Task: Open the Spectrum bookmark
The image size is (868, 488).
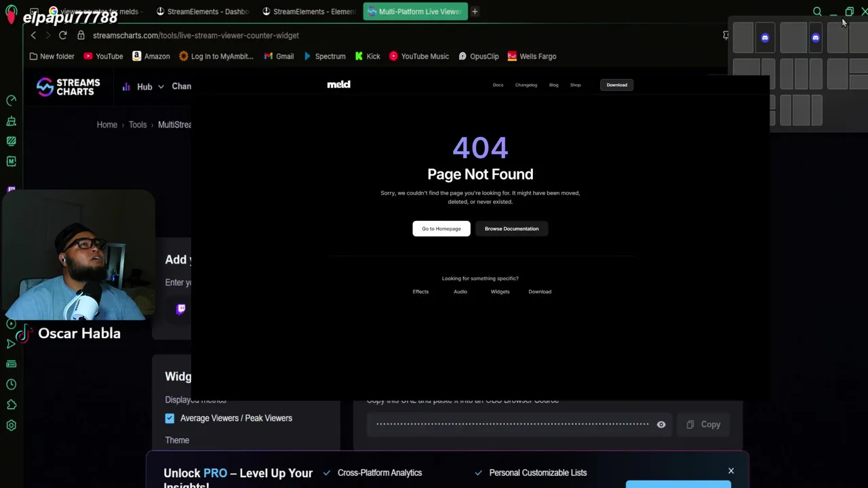Action: [x=324, y=56]
